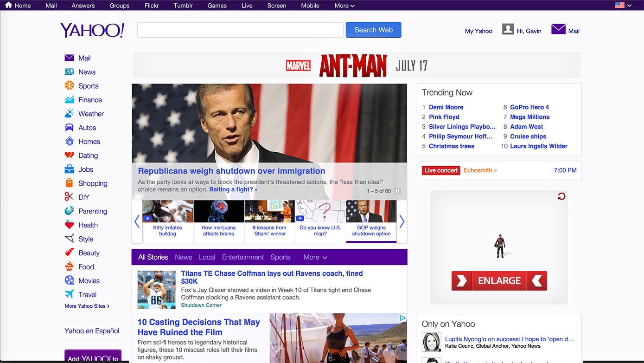Open trending topic Laura Ingalls Wilder
644x363 pixels.
pyautogui.click(x=539, y=146)
